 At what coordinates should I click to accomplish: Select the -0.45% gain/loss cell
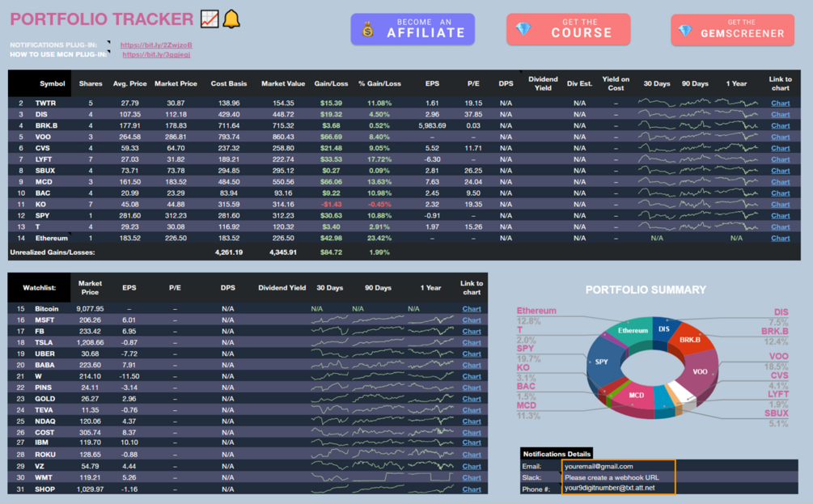[x=379, y=205]
